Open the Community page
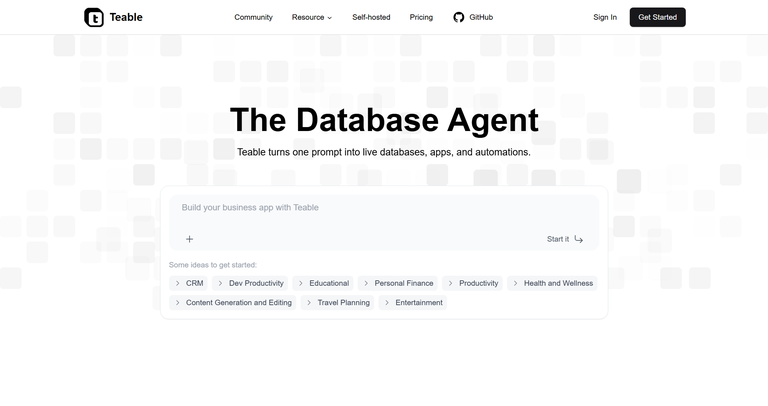 (x=253, y=17)
